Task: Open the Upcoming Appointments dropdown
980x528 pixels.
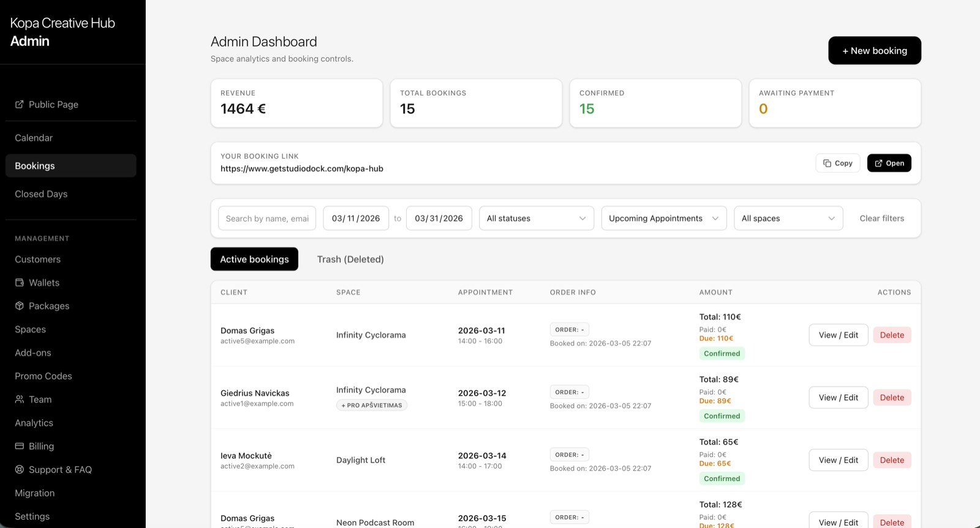Action: coord(663,219)
